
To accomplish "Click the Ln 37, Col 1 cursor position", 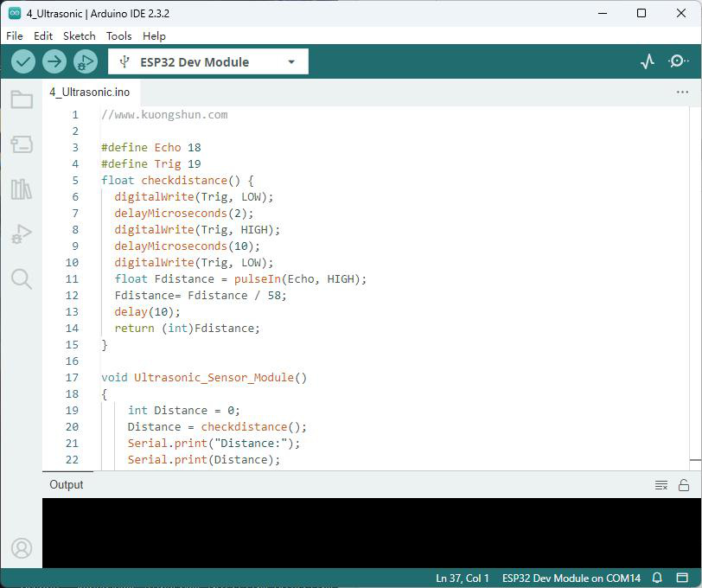I will click(x=463, y=578).
